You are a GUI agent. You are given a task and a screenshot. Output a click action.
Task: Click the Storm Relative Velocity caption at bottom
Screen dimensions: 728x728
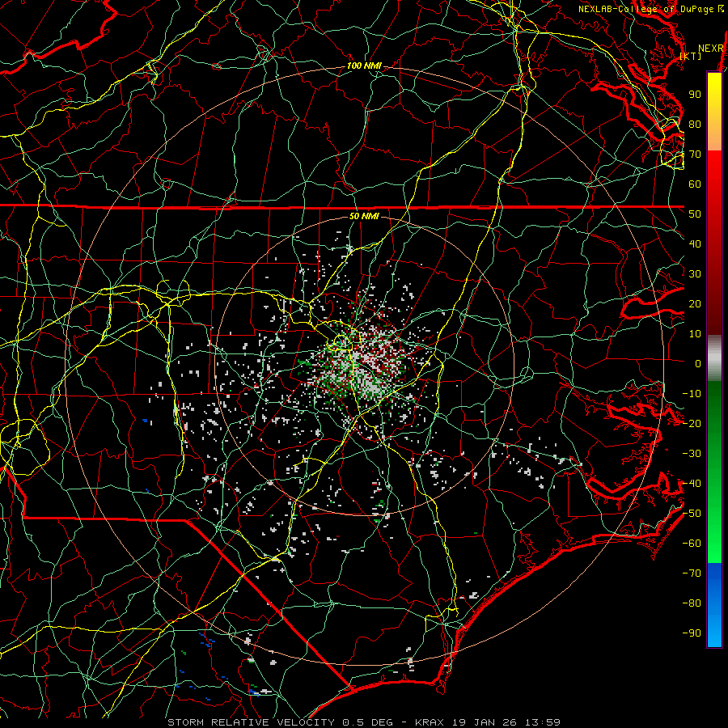tap(364, 722)
